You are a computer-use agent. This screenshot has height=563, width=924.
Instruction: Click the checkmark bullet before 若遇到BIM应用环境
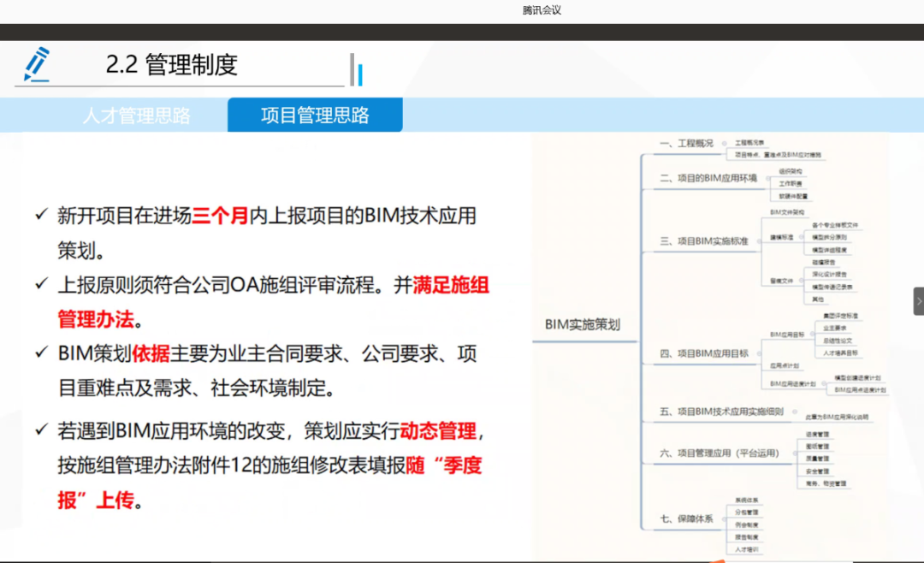pyautogui.click(x=41, y=429)
